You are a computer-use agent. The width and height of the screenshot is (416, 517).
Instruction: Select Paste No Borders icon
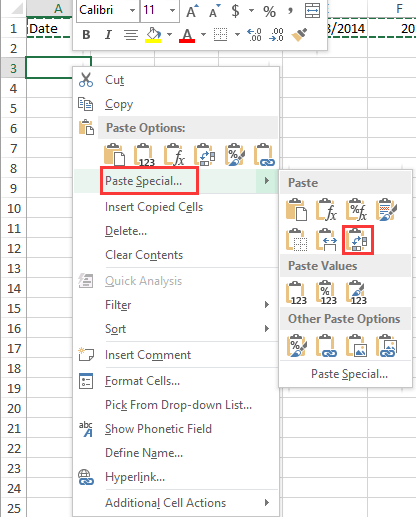pyautogui.click(x=297, y=240)
